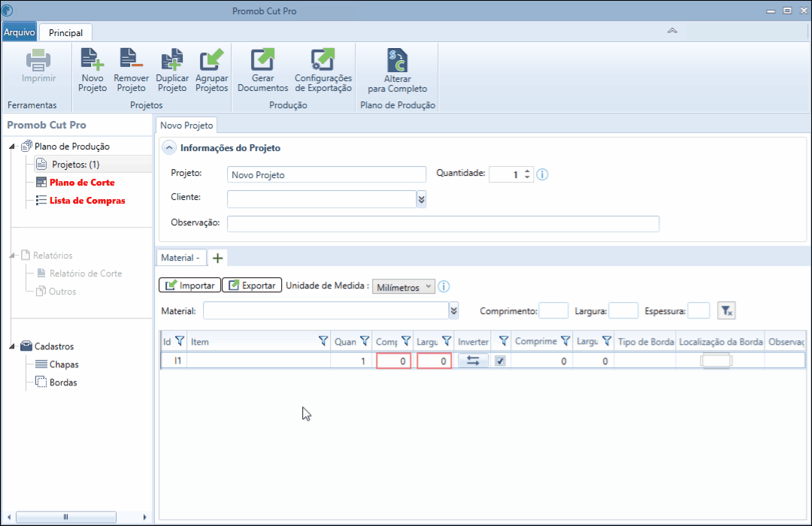
Task: Select the Material - tab
Action: pos(180,258)
